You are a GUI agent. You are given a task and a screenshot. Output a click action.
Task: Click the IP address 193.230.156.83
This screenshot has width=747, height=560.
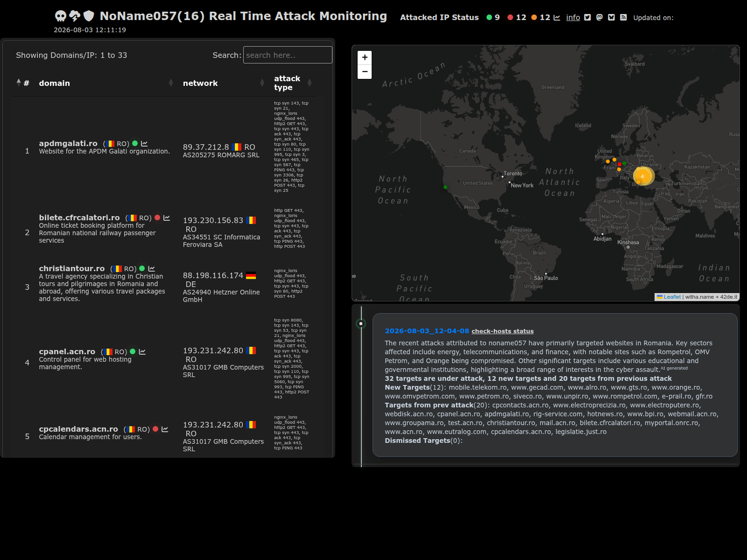tap(213, 220)
